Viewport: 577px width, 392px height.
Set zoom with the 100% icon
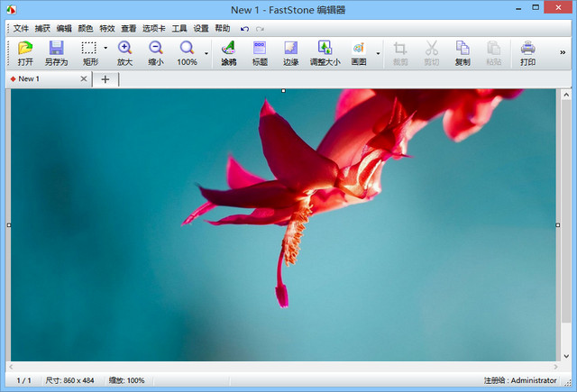click(187, 53)
